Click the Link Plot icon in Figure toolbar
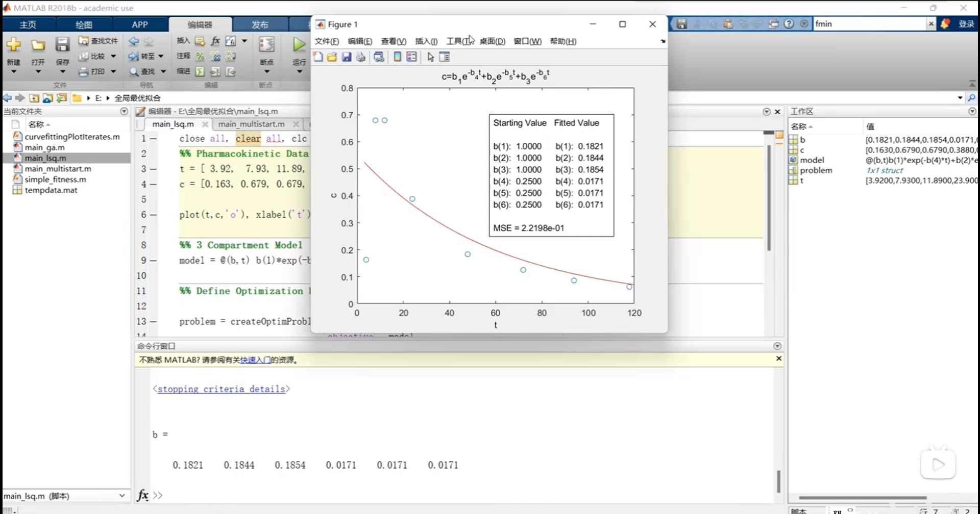 (x=379, y=57)
